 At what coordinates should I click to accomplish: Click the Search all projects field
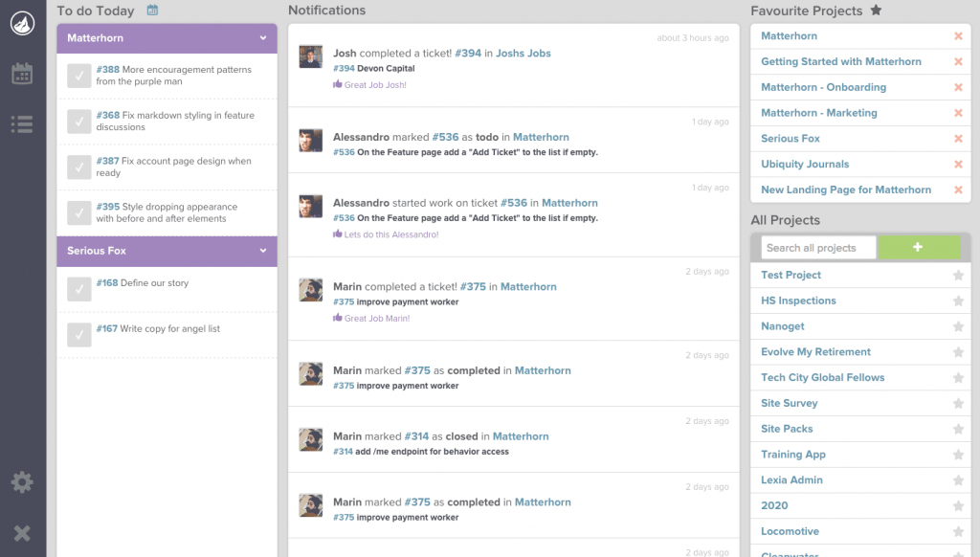817,248
